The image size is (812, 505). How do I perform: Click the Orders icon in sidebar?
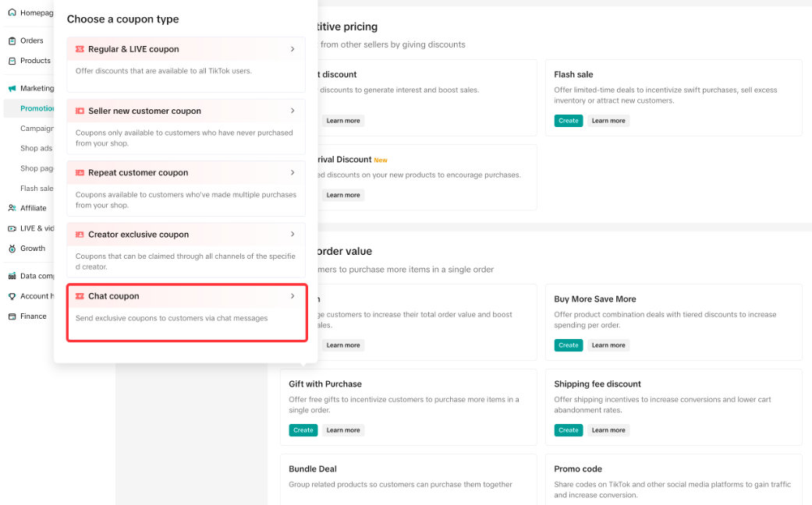pyautogui.click(x=12, y=41)
